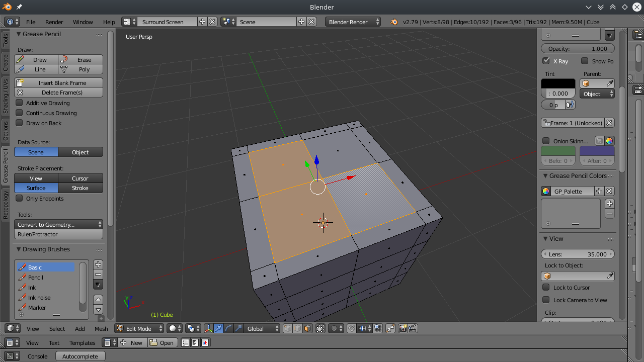Select the Draw grease pencil tool
Screen dimensions: 644x362
pos(36,60)
